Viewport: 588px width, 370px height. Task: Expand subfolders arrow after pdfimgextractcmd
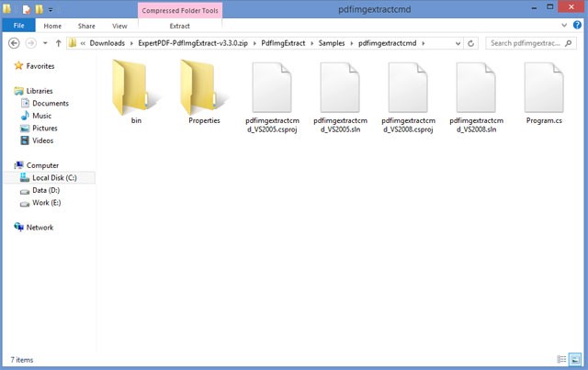click(x=423, y=43)
